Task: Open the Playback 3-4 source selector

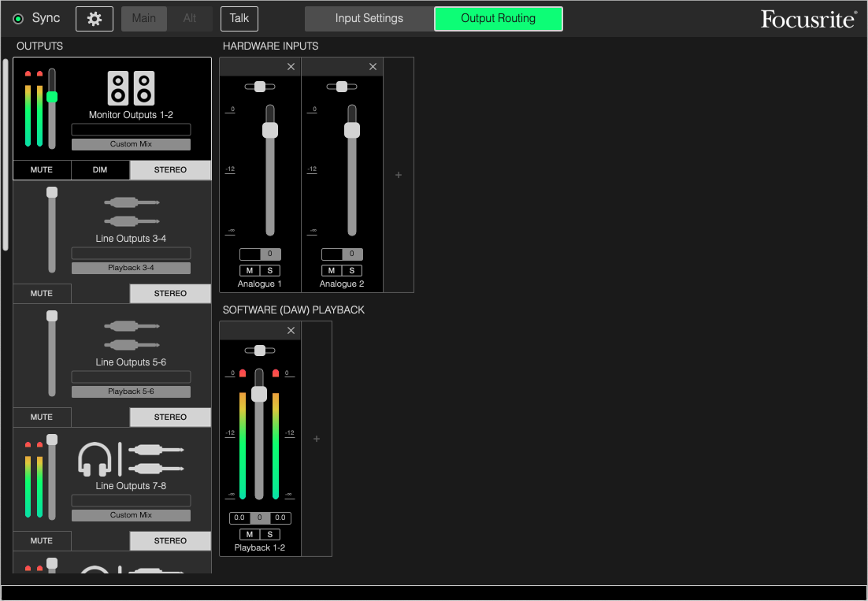Action: (131, 267)
